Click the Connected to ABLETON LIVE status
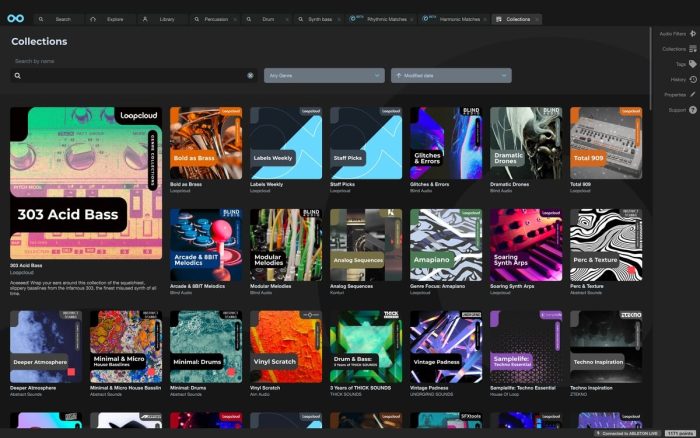700x438 pixels. pos(629,434)
